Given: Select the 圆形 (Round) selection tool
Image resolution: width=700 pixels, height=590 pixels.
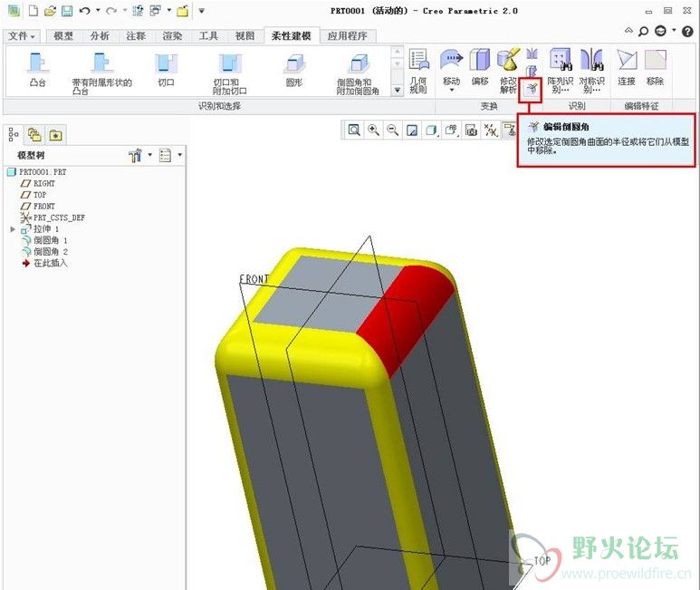Looking at the screenshot, I should click(x=293, y=70).
